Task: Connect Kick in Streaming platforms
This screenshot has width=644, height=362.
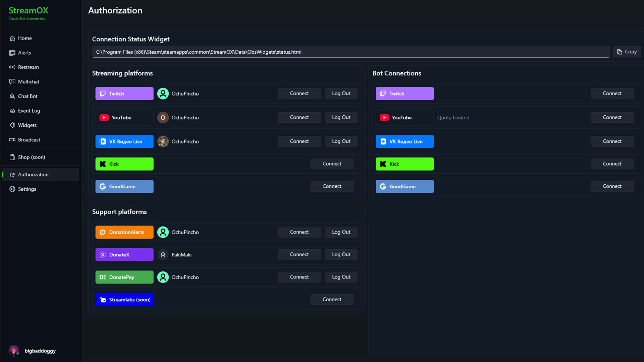Action: 332,164
